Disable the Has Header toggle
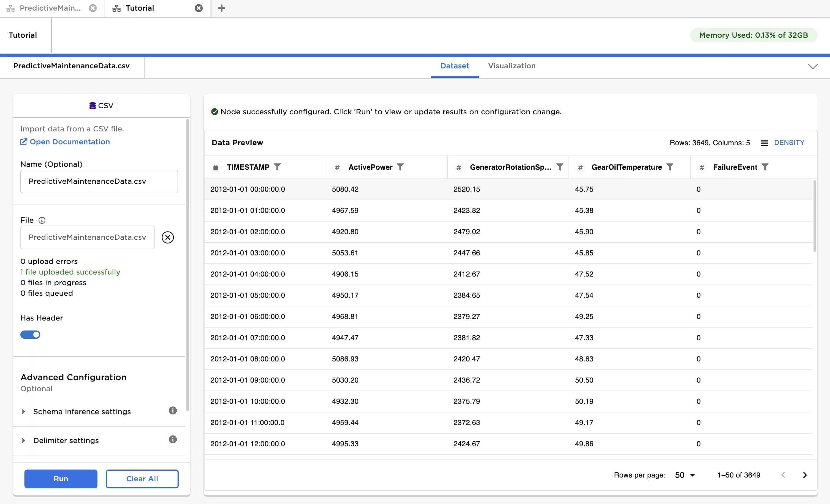830x504 pixels. [30, 334]
